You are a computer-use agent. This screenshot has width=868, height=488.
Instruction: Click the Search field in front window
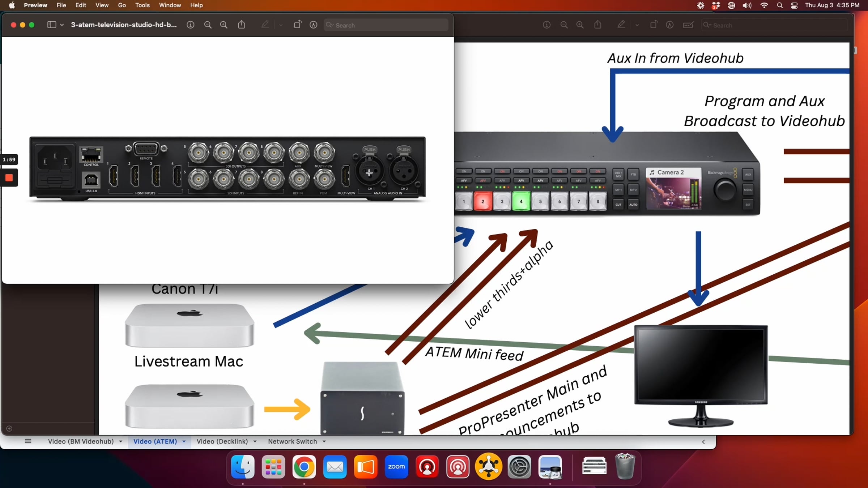pos(386,25)
